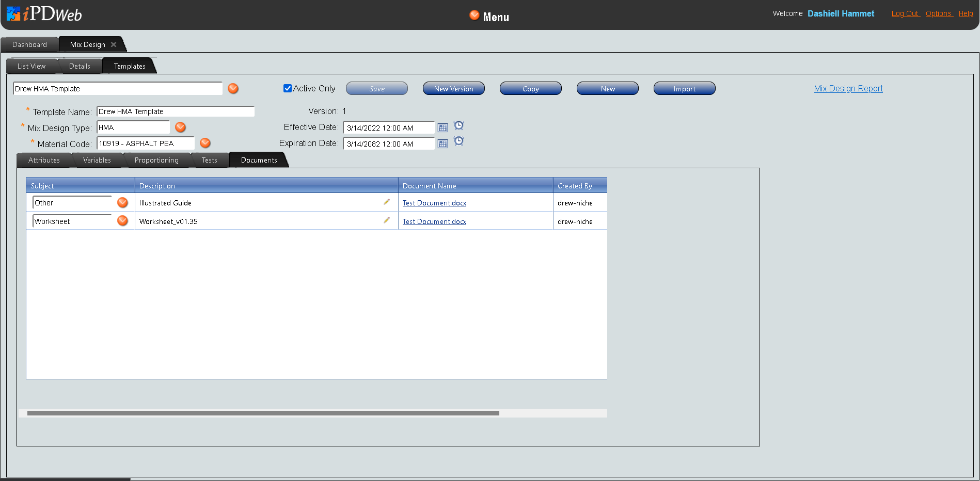Image resolution: width=980 pixels, height=481 pixels.
Task: Click the horizontal scrollbar under documents grid
Action: (263, 413)
